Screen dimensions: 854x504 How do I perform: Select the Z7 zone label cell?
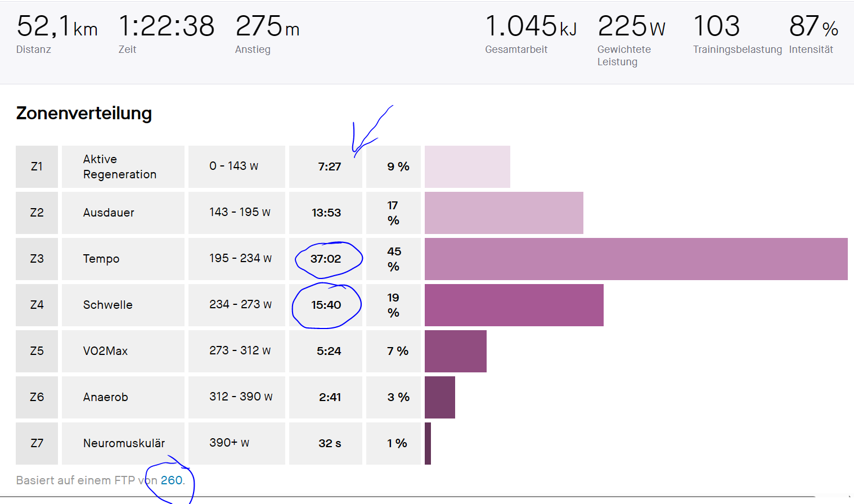(x=37, y=443)
